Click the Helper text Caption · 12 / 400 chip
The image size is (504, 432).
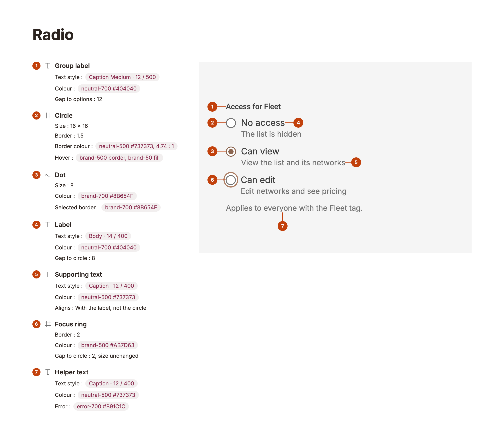[x=111, y=384]
